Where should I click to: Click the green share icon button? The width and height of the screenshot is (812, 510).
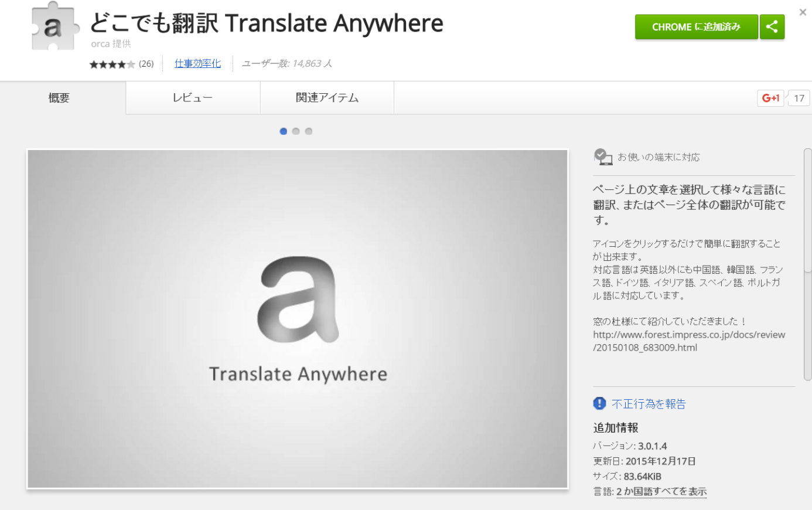click(x=772, y=27)
